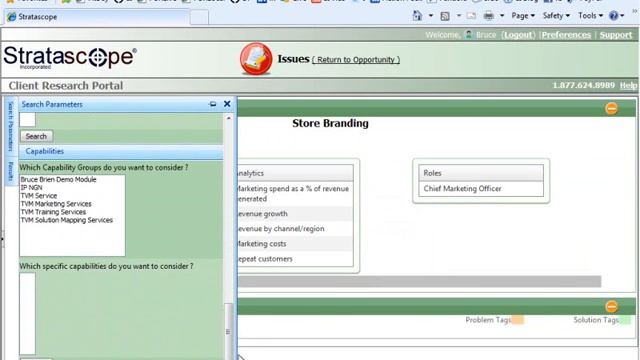Collapse the Capabilities section header
Viewport: 640px width, 360px height.
tap(121, 151)
